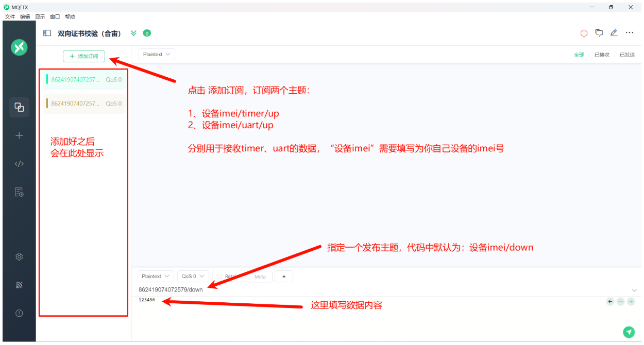The image size is (644, 345).
Task: Show 已发送 messages tab
Action: pyautogui.click(x=627, y=55)
